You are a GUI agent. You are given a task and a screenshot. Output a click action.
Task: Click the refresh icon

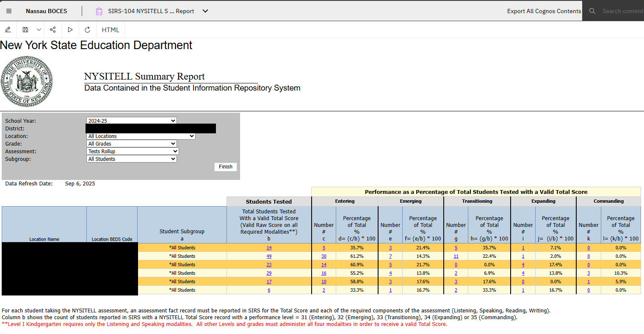[87, 30]
